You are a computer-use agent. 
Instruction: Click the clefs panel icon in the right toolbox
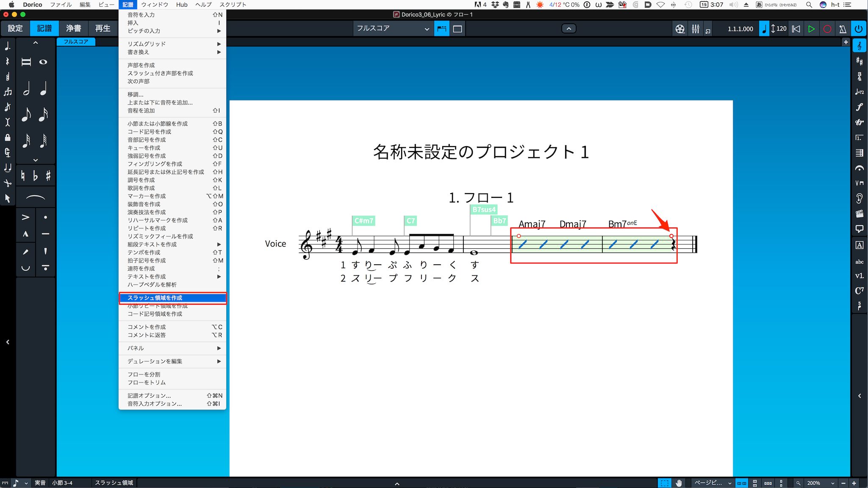coord(859,46)
